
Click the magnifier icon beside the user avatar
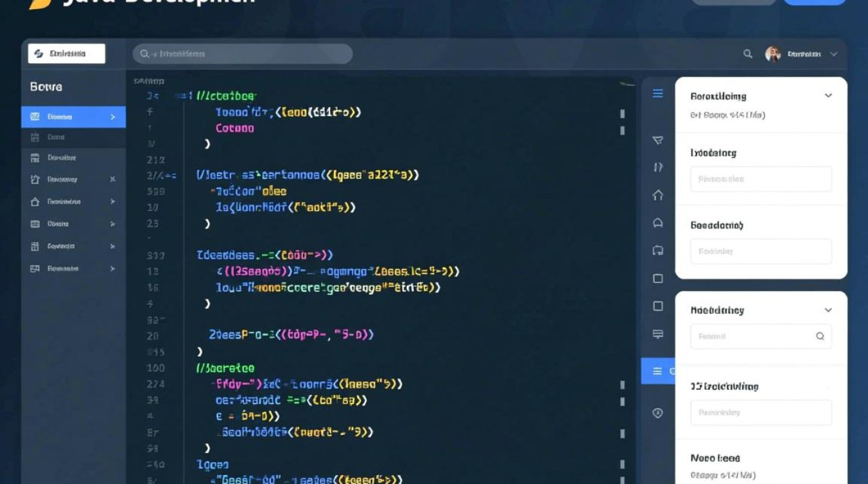tap(747, 54)
